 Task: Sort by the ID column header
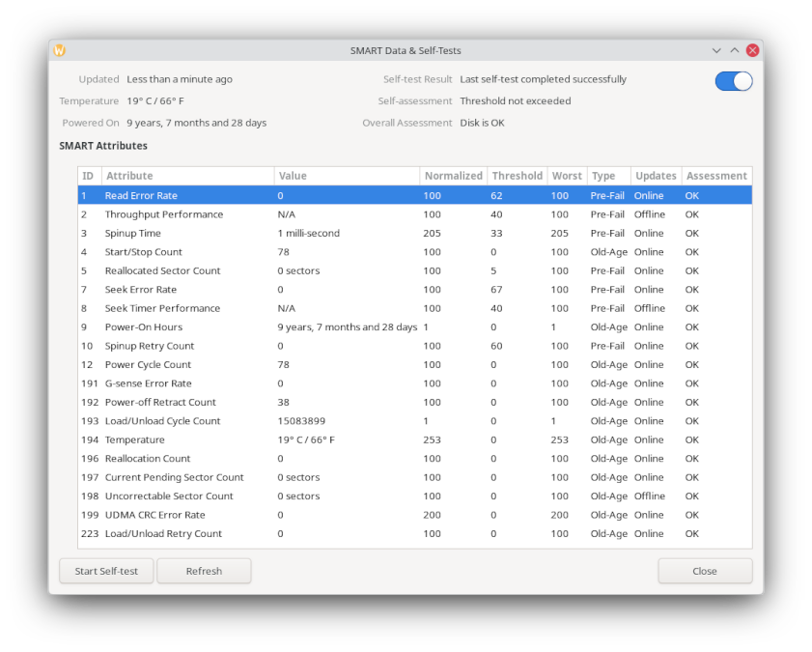coord(89,176)
